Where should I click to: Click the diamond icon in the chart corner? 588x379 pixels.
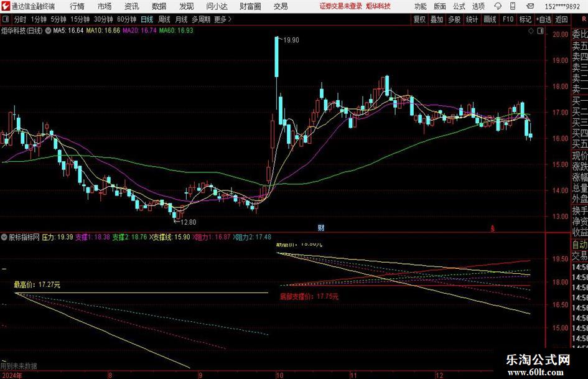click(x=531, y=31)
